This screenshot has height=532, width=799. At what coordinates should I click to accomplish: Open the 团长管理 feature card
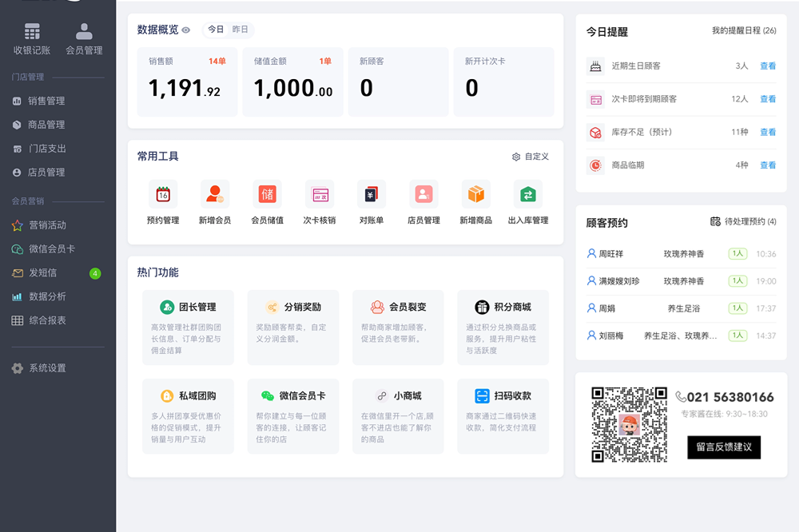(x=188, y=307)
